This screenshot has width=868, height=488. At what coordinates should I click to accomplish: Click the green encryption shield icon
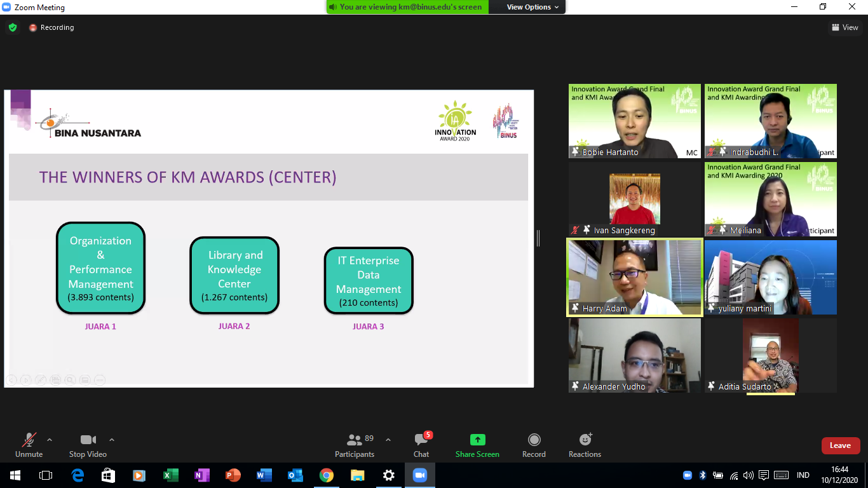(13, 27)
